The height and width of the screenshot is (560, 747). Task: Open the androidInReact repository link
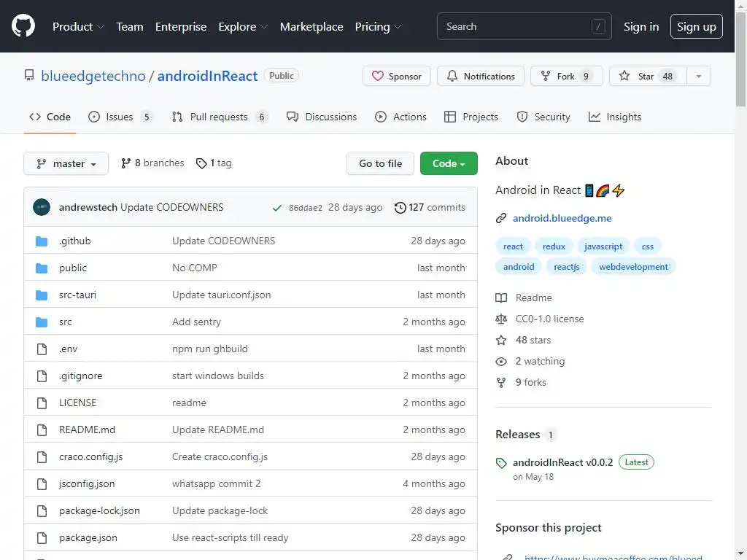pyautogui.click(x=207, y=76)
